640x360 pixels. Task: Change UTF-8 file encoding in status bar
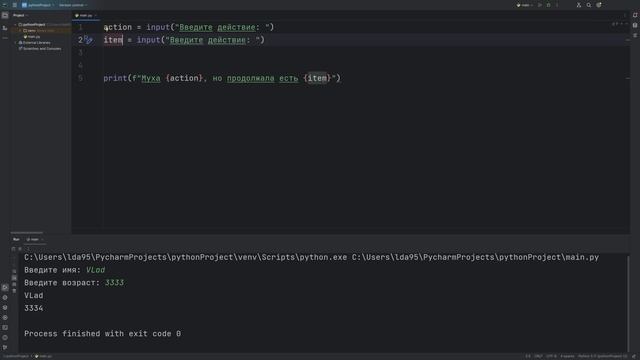[x=551, y=356]
